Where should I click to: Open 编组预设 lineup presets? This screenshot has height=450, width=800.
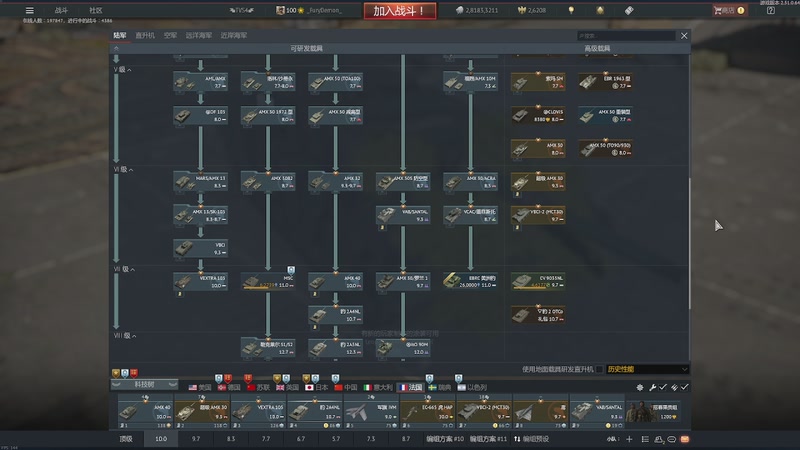point(532,439)
